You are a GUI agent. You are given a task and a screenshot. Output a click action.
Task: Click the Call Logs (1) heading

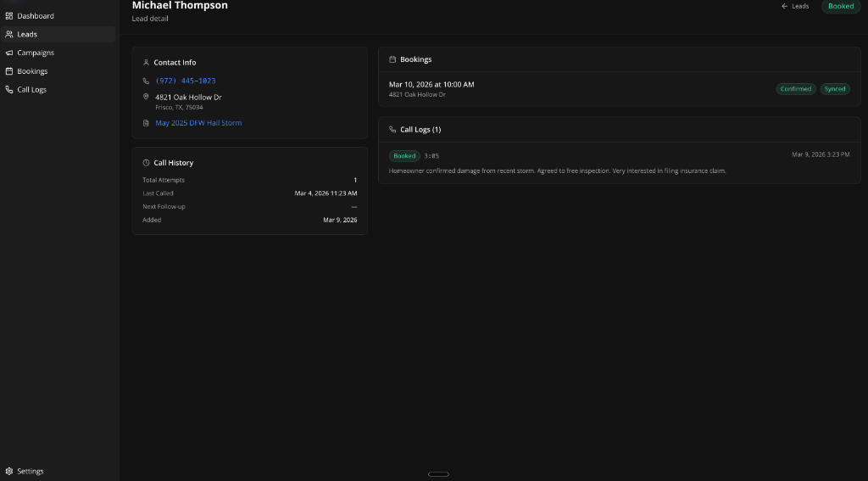coord(420,130)
